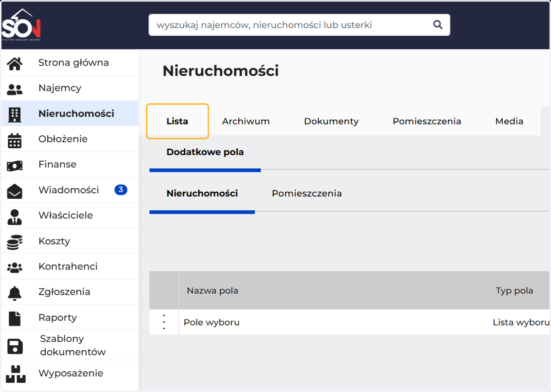The image size is (551, 392).
Task: Open the three-dot menu for Pole wyboru row
Action: point(164,322)
